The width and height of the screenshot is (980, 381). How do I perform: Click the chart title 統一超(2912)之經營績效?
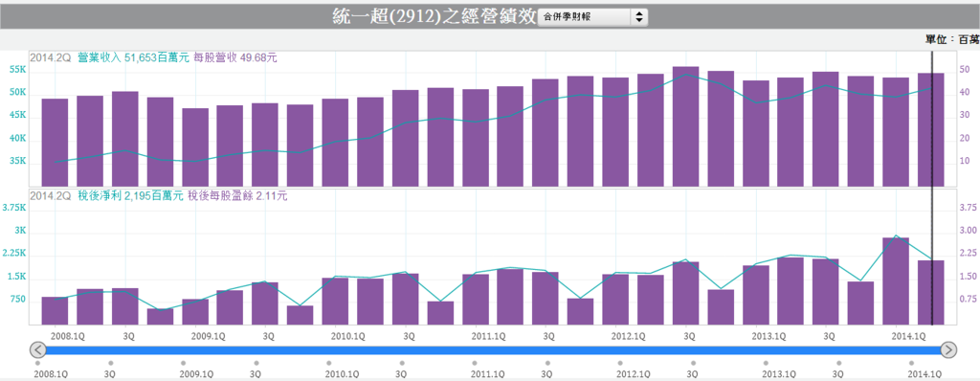click(x=434, y=17)
